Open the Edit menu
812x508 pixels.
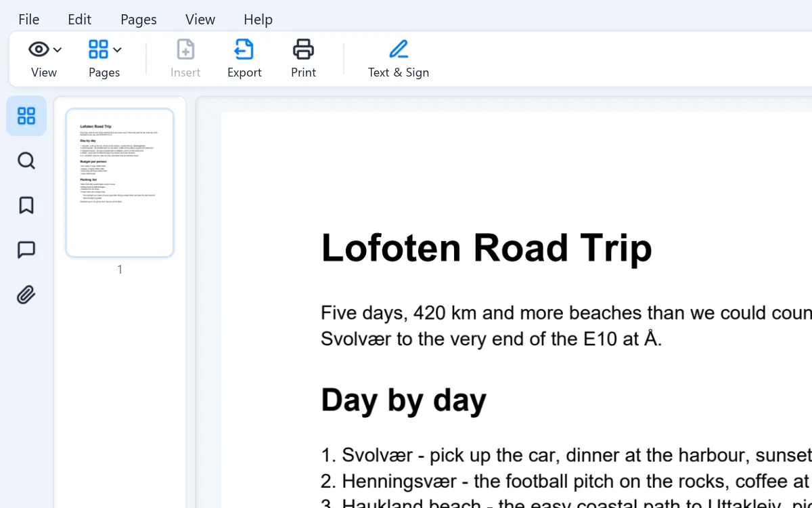point(79,20)
